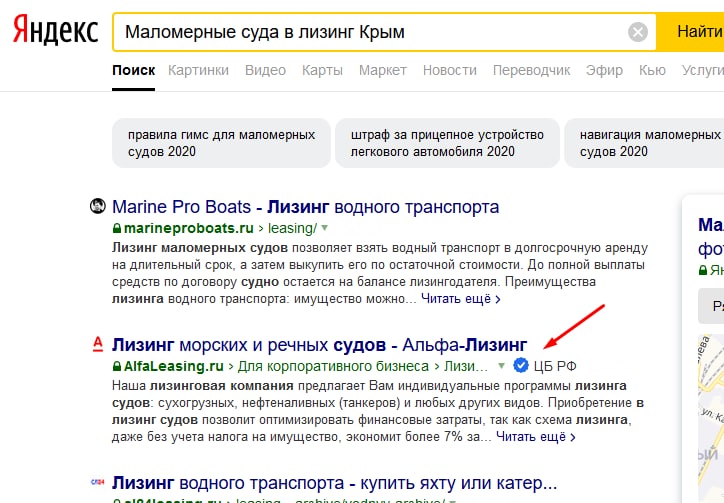This screenshot has height=503, width=724.
Task: Switch to the Новости tab
Action: [x=449, y=70]
